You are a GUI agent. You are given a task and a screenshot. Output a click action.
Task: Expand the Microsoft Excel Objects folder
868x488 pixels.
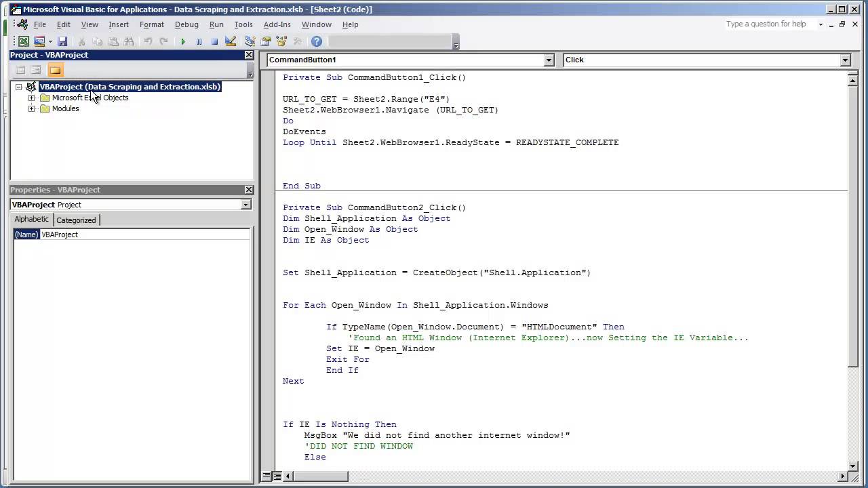31,98
